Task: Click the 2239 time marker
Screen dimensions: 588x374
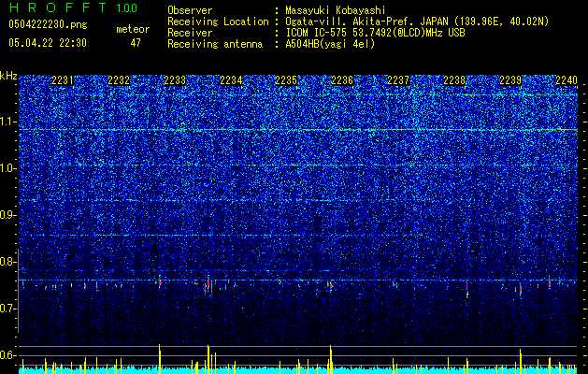Action: [510, 80]
